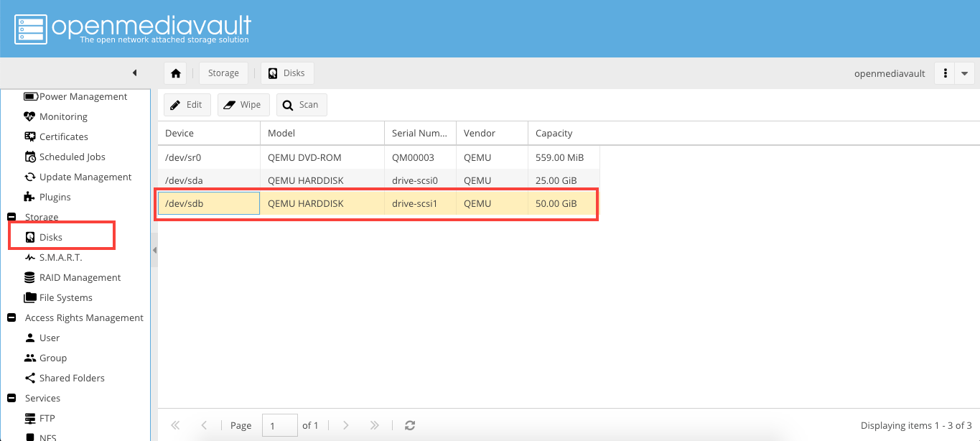Click the page number input field

(x=279, y=425)
